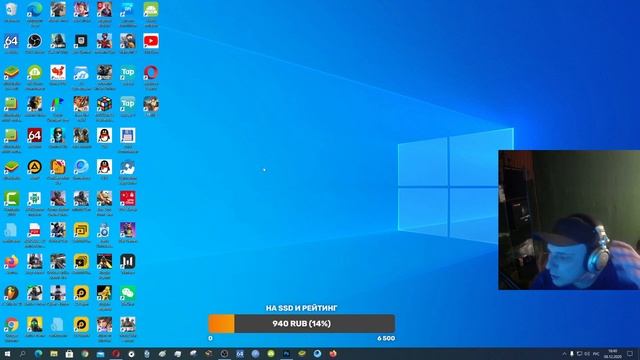Select the red 64 desktop shortcut
Screen dimensions: 640x360
click(35, 135)
